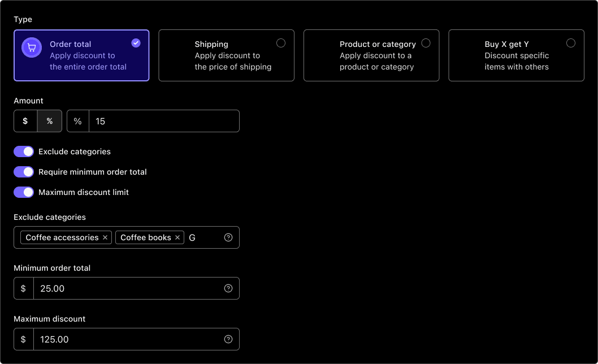This screenshot has width=598, height=364.
Task: Edit the Minimum order total value 25.00
Action: click(x=127, y=288)
